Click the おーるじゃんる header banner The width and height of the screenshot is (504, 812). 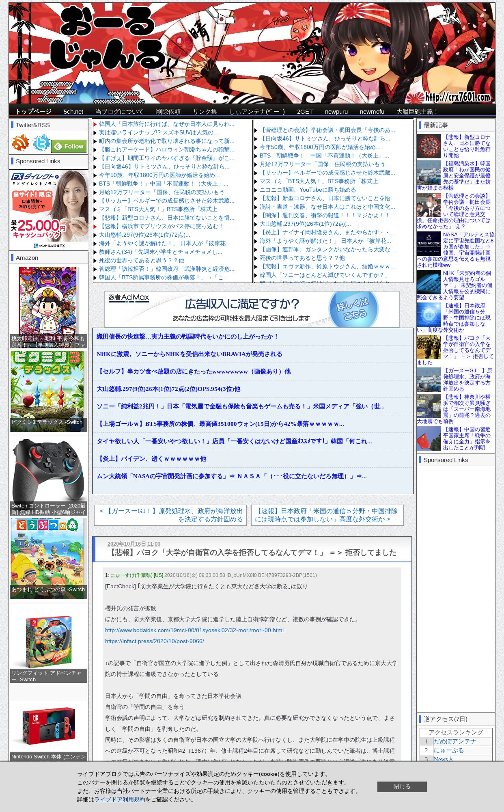pos(252,53)
